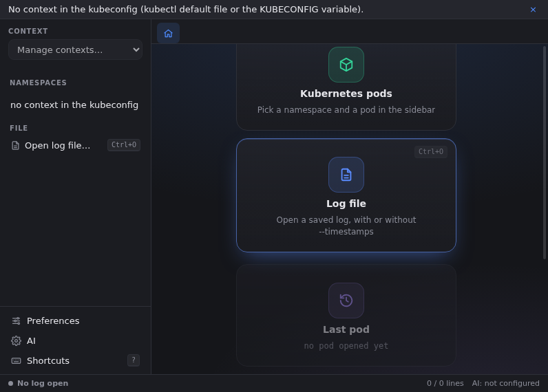Click the main area vertical scrollbar
This screenshot has width=548, height=392.
tap(545, 153)
